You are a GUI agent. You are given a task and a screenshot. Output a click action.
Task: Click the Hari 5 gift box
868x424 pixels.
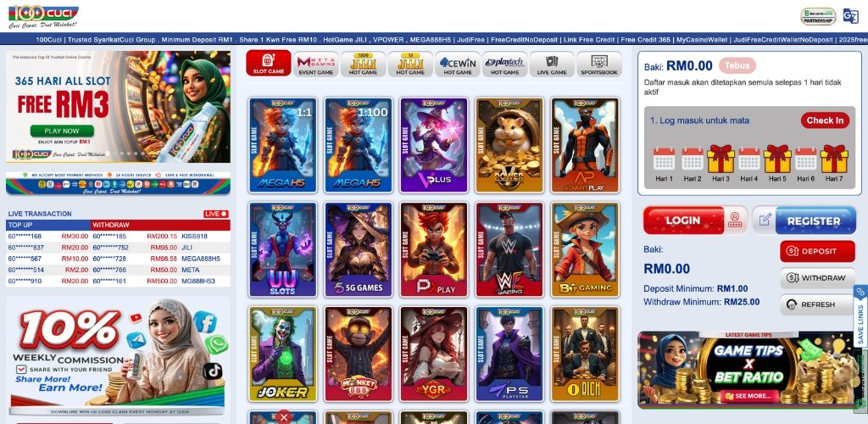coord(777,159)
